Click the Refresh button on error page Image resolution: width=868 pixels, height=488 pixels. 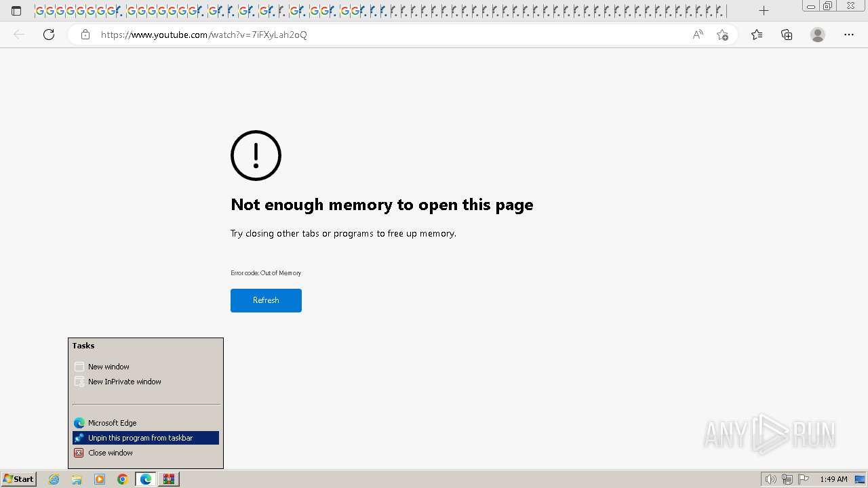pos(266,300)
